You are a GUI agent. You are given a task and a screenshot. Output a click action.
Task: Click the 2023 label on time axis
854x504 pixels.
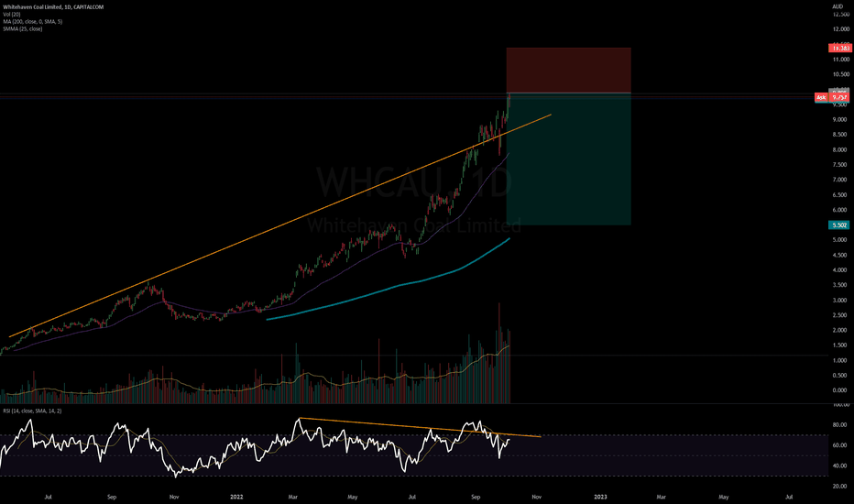[600, 497]
